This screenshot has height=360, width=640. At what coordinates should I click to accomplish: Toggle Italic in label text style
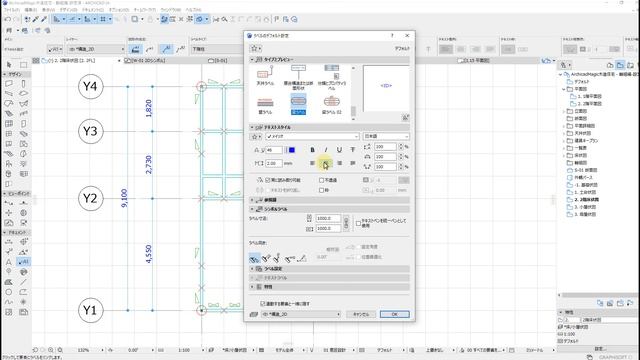click(x=326, y=150)
